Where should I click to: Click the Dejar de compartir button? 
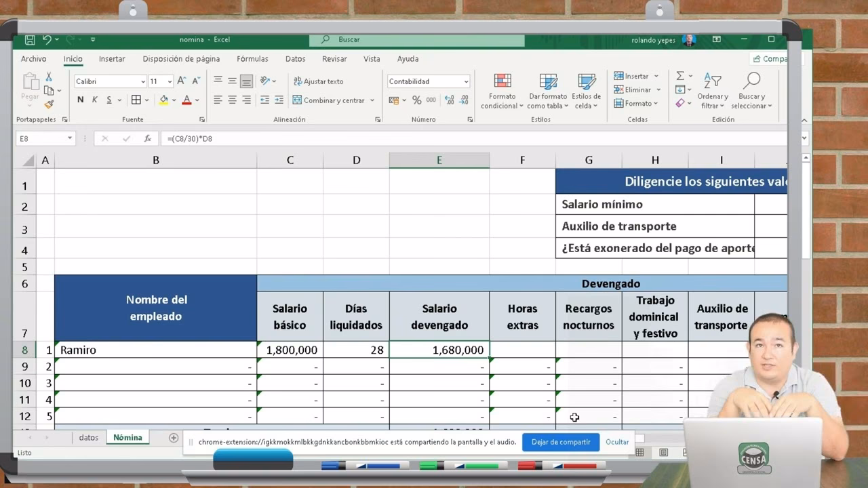(x=560, y=442)
